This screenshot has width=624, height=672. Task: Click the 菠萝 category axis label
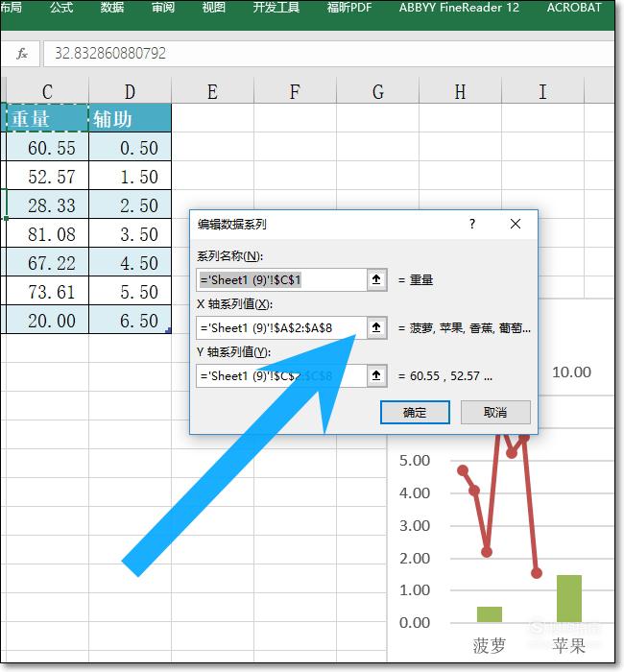490,645
